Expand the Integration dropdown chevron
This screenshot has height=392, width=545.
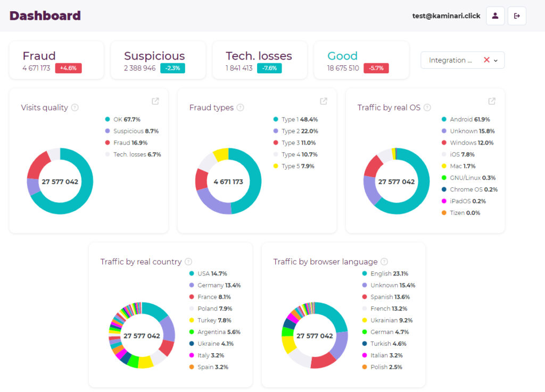click(x=496, y=61)
